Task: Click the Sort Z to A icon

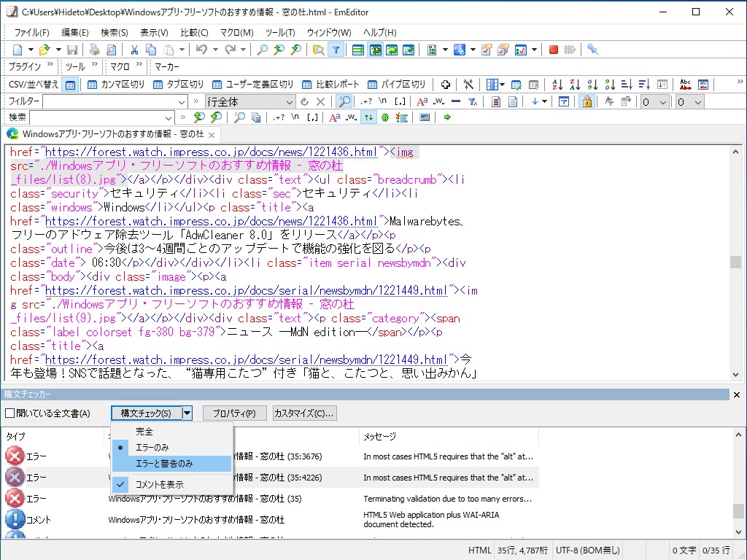Action: pos(575,85)
